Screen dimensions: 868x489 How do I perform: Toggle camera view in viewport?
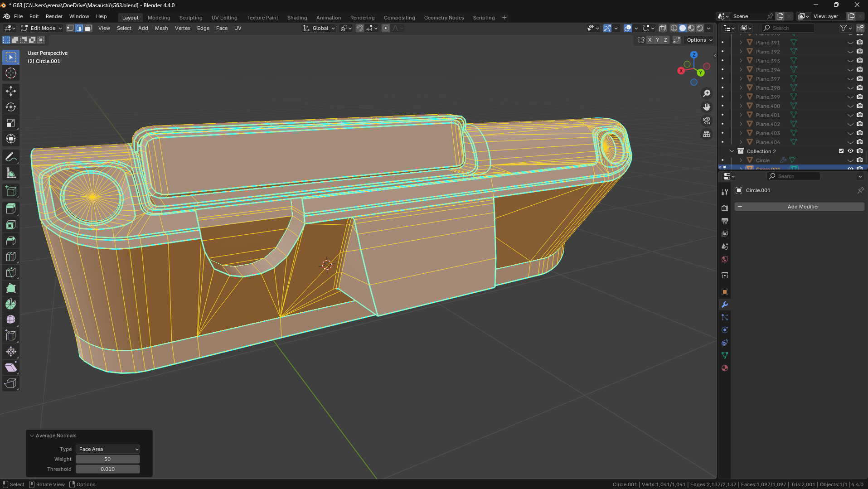(x=706, y=121)
